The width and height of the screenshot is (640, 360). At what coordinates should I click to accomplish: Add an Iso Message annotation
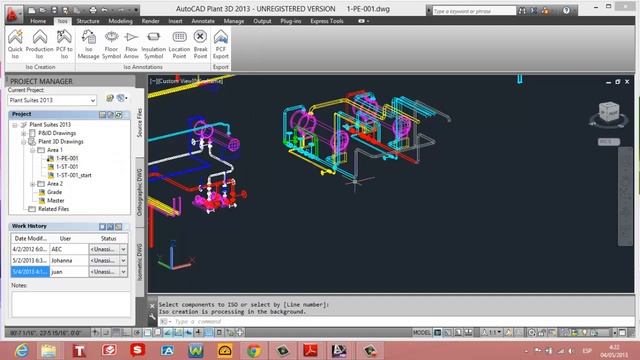pos(89,44)
